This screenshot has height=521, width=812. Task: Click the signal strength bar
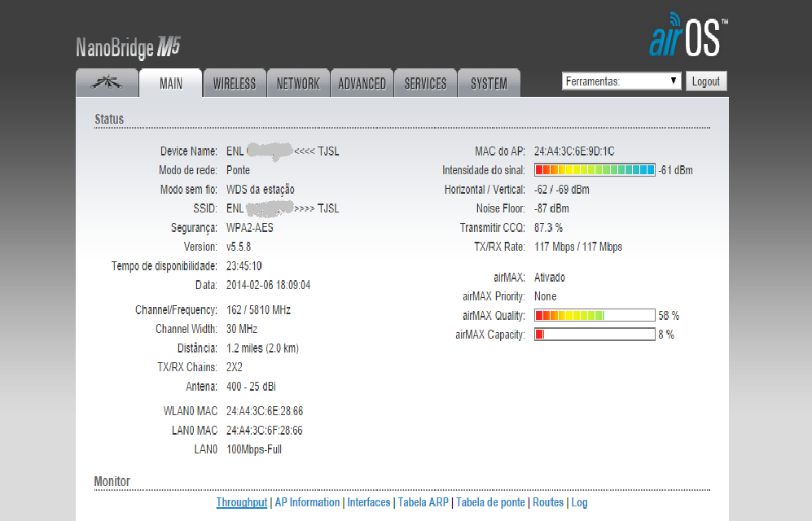[595, 169]
